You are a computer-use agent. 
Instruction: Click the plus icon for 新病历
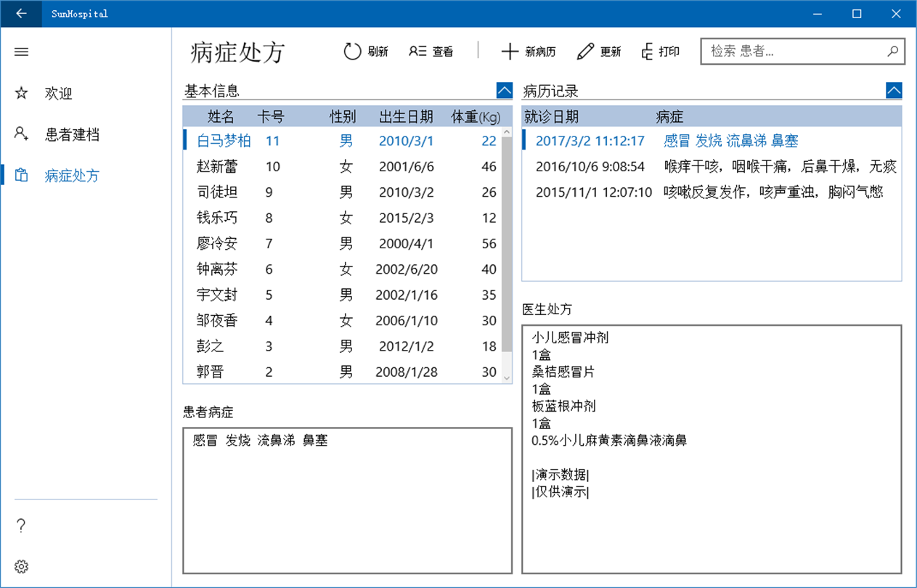click(x=510, y=52)
